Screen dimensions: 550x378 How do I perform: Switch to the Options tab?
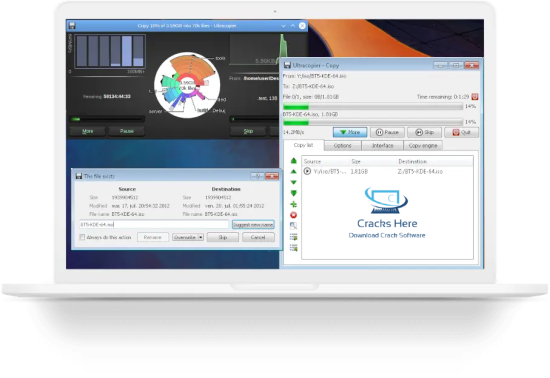[342, 146]
